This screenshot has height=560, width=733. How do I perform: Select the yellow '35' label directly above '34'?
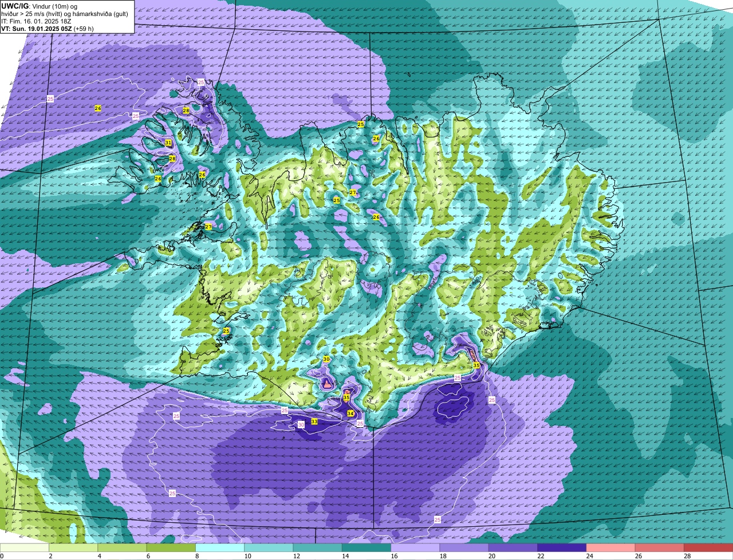coord(346,397)
